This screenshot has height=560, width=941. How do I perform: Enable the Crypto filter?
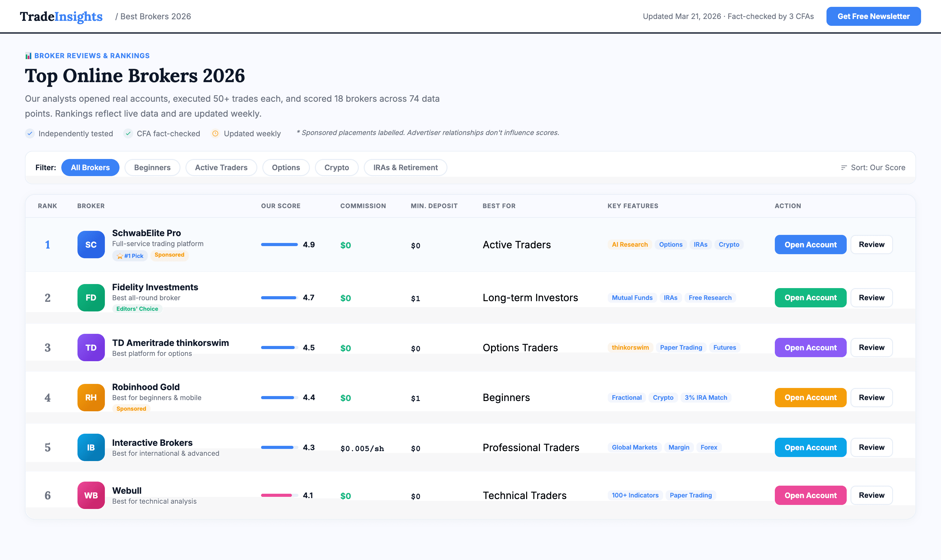(336, 167)
